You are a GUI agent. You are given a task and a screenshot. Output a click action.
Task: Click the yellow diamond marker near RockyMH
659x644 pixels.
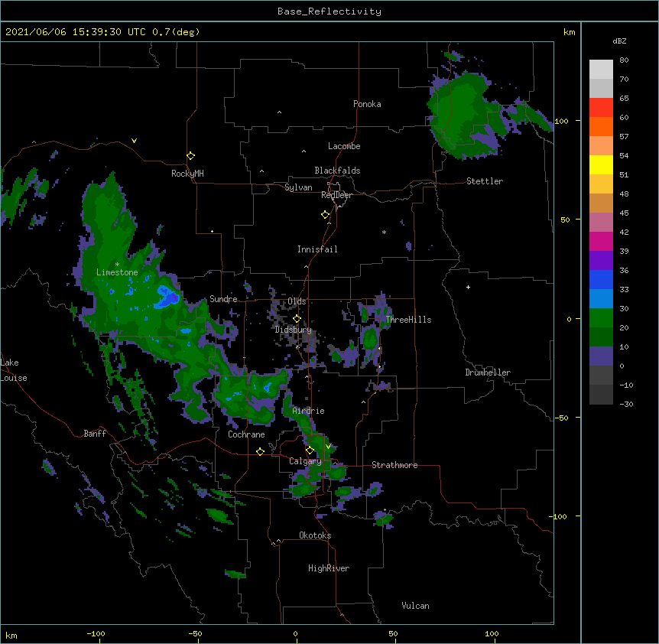coord(191,156)
